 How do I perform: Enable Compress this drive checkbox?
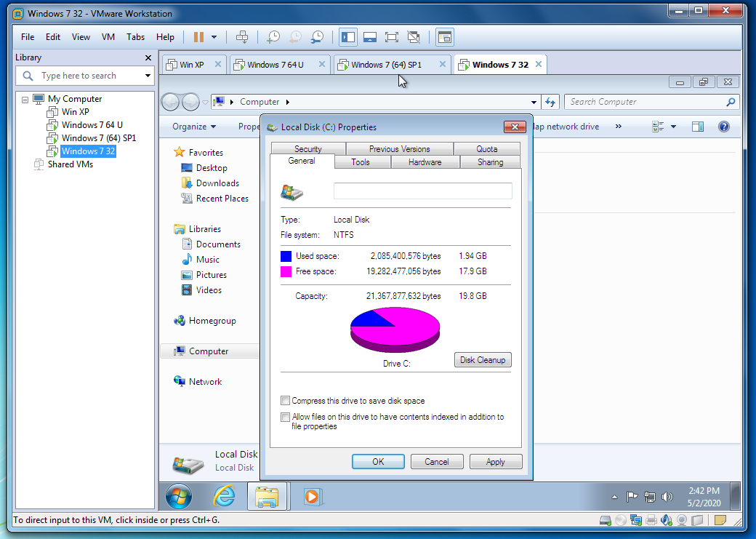286,401
